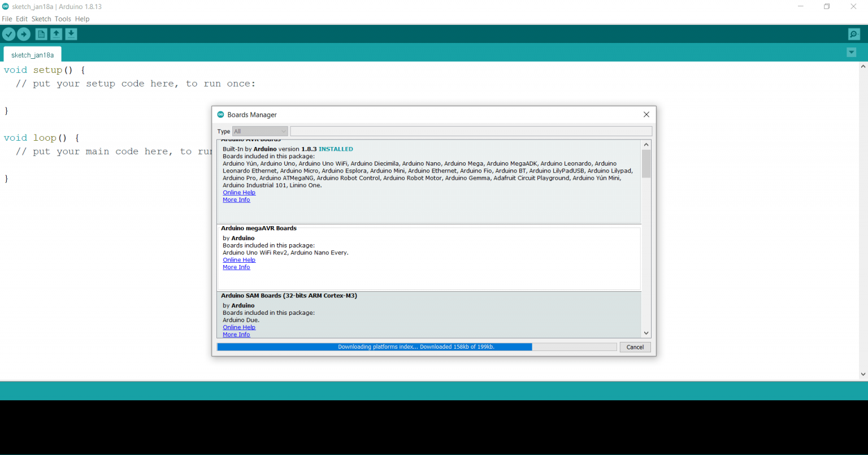868x455 pixels.
Task: Open the tab options dropdown arrow
Action: (851, 53)
